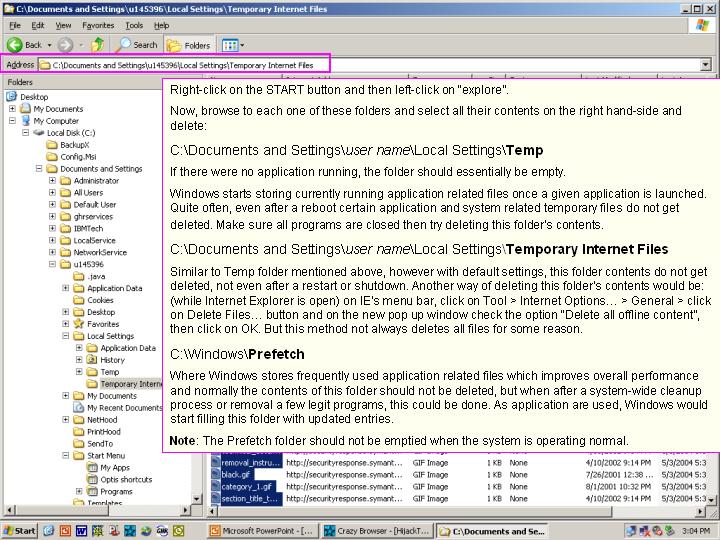720x540 pixels.
Task: Select the Cookies folder
Action: (x=100, y=300)
